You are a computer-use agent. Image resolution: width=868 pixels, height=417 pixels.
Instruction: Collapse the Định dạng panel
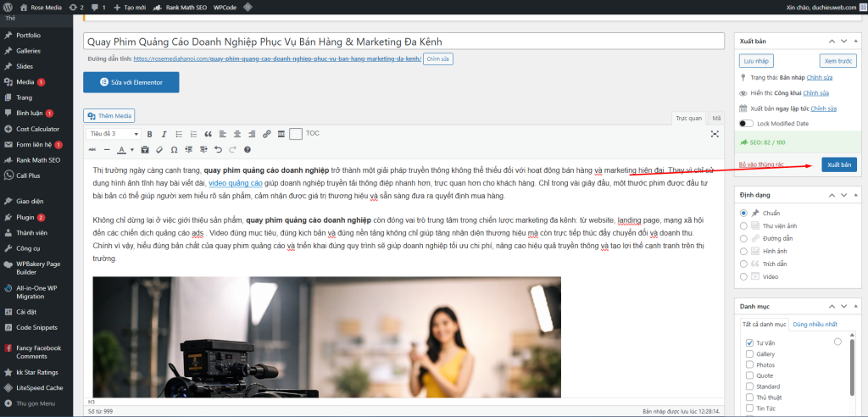click(857, 195)
